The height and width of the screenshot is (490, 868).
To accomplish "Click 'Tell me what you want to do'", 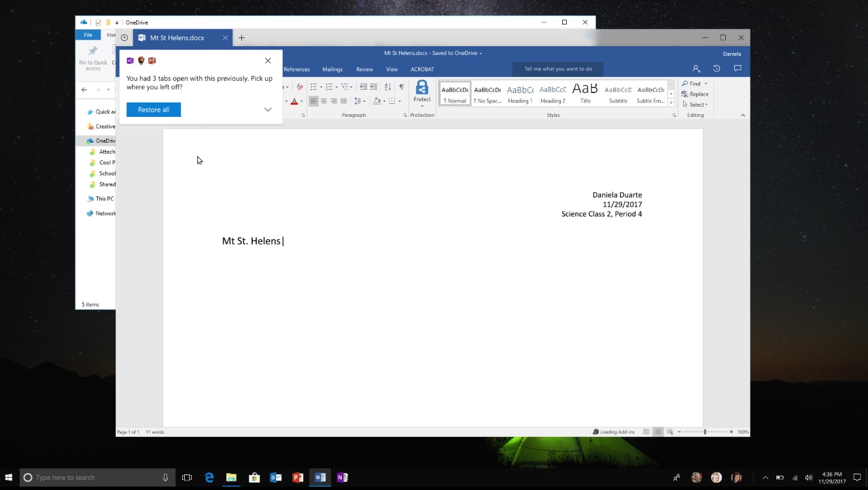I will 557,69.
